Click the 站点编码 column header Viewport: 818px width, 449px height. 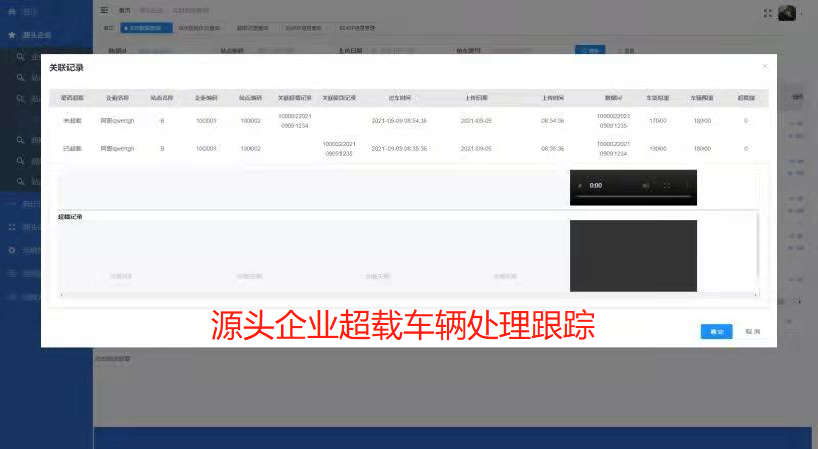(250, 98)
